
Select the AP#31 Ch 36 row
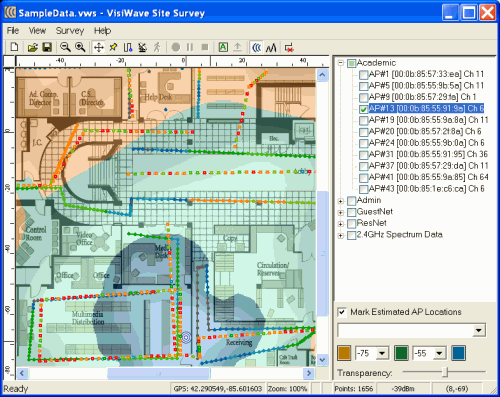(x=428, y=154)
